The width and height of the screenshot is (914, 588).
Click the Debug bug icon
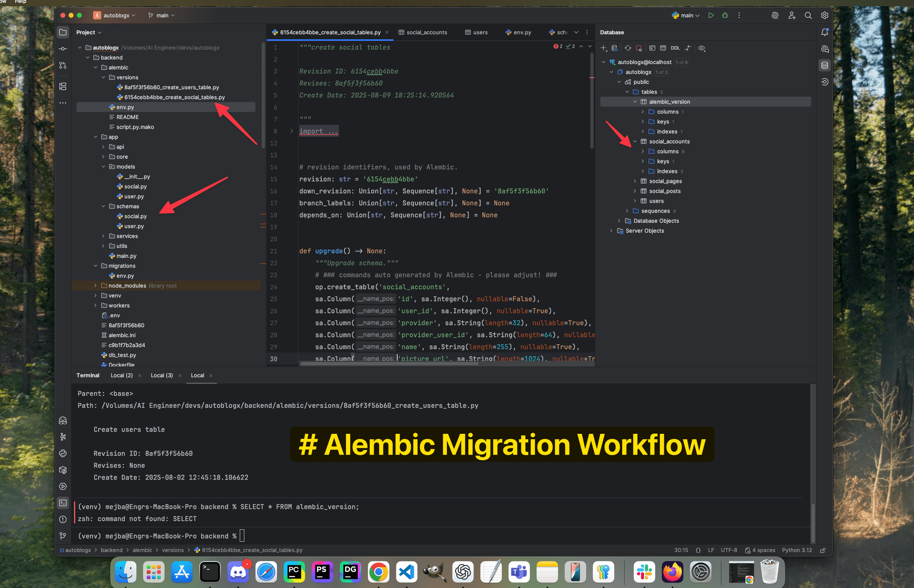725,15
